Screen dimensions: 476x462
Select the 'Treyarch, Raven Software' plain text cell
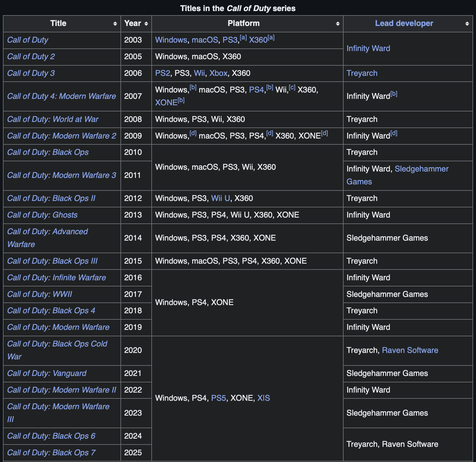408,444
